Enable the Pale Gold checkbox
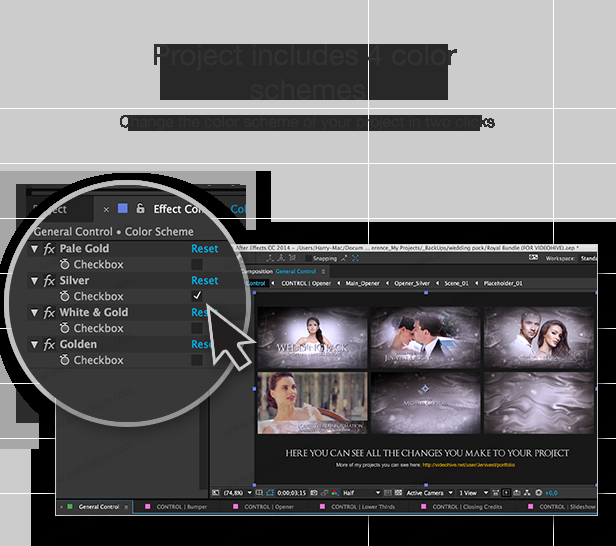The width and height of the screenshot is (616, 546). [197, 264]
